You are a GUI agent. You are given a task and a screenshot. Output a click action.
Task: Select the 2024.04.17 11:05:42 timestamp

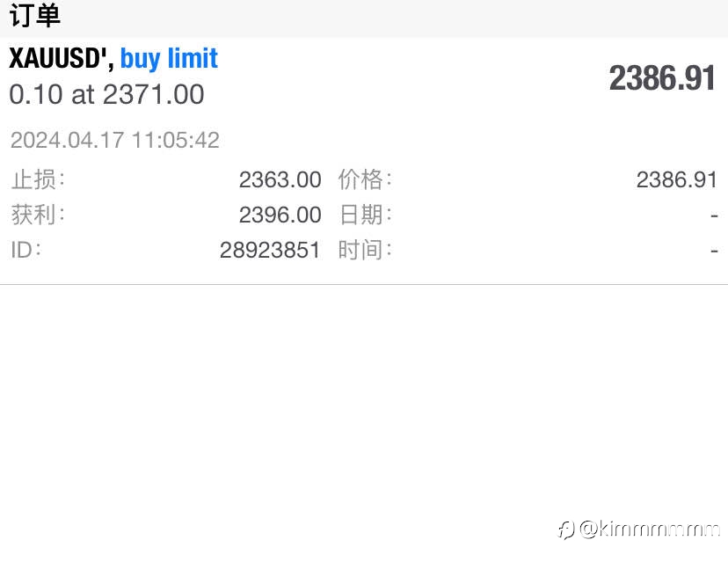point(114,140)
